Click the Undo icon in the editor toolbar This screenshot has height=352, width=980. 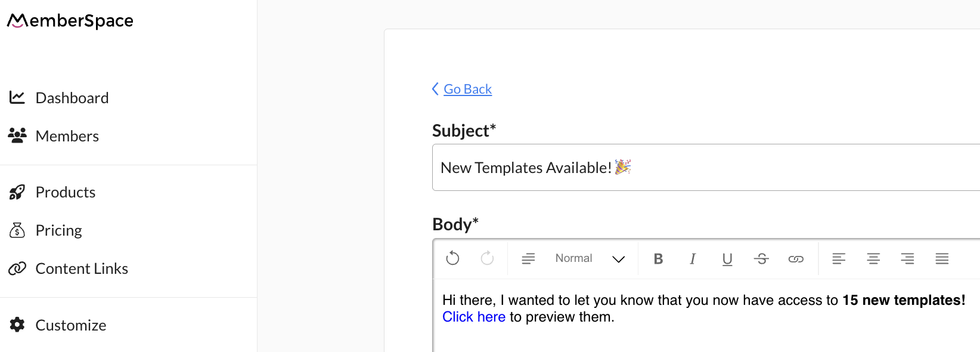click(452, 258)
